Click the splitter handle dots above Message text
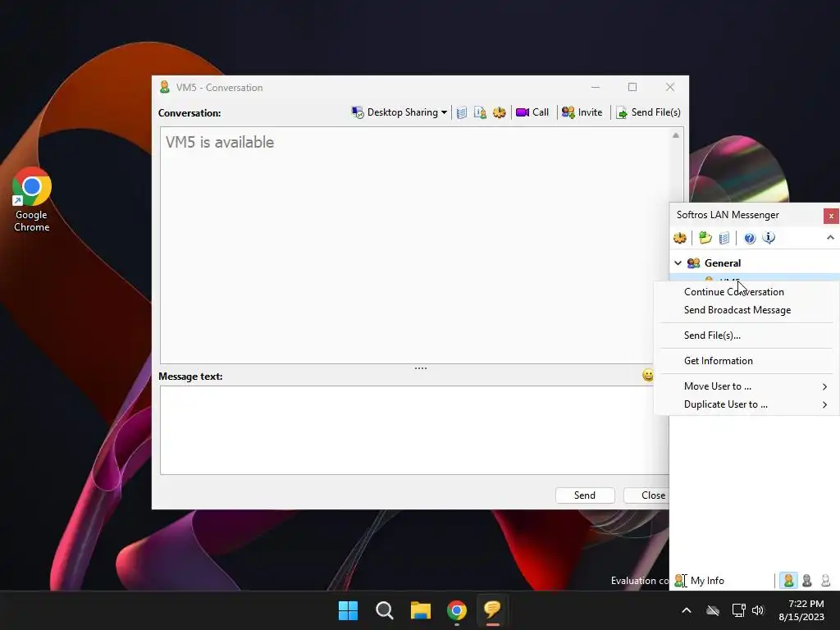 (421, 368)
